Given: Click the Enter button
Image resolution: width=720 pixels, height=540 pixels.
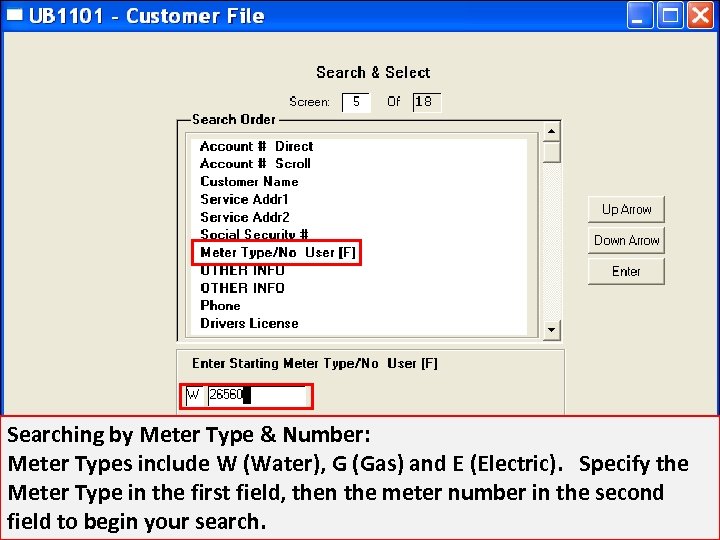Looking at the screenshot, I should [626, 271].
